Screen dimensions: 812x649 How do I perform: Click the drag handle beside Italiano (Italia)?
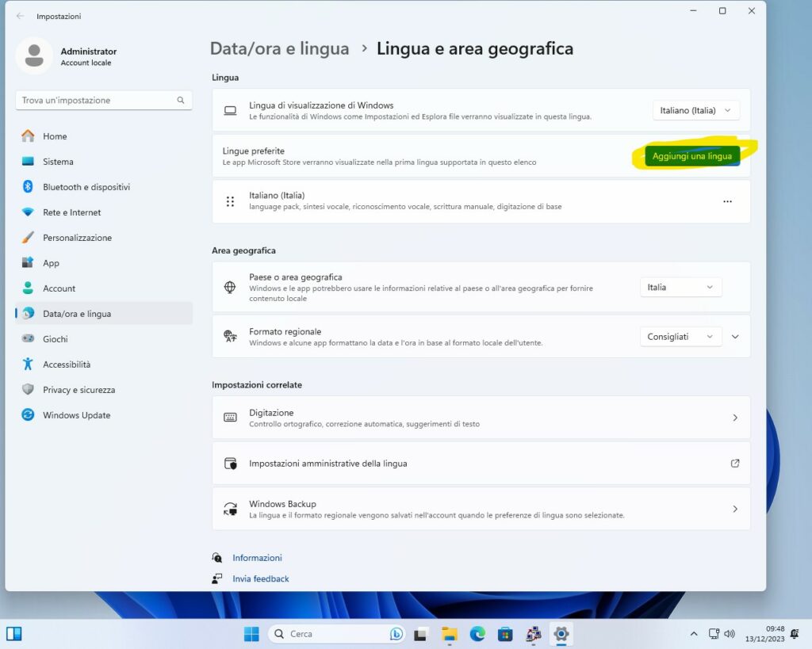(230, 201)
